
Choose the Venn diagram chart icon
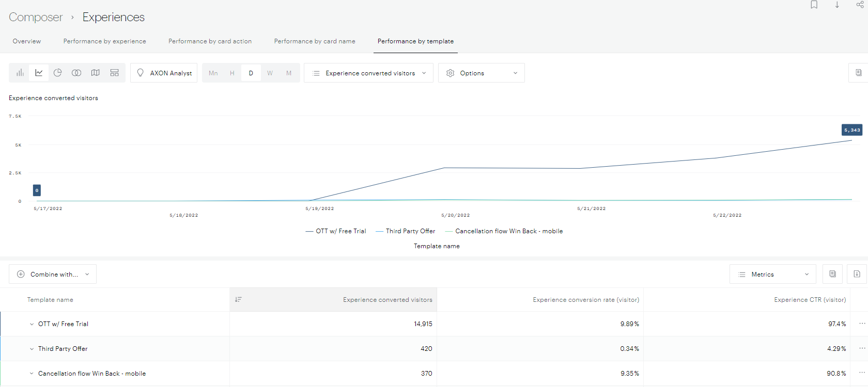click(76, 73)
